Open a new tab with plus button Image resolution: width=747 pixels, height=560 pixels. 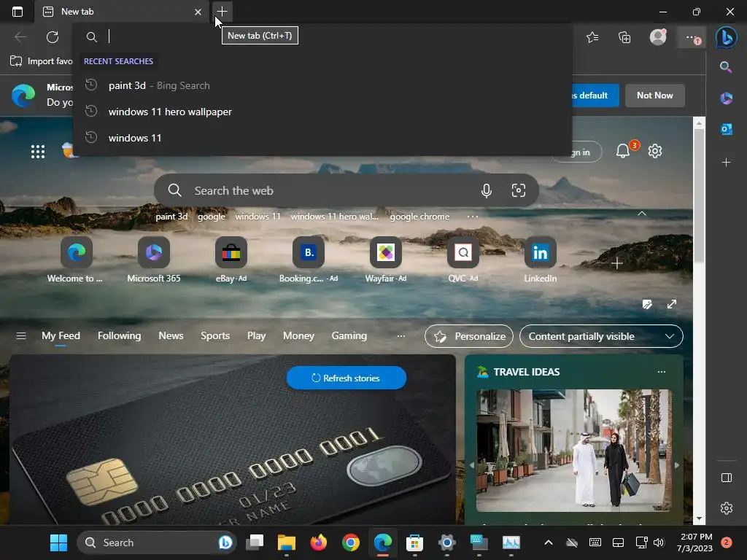coord(222,12)
